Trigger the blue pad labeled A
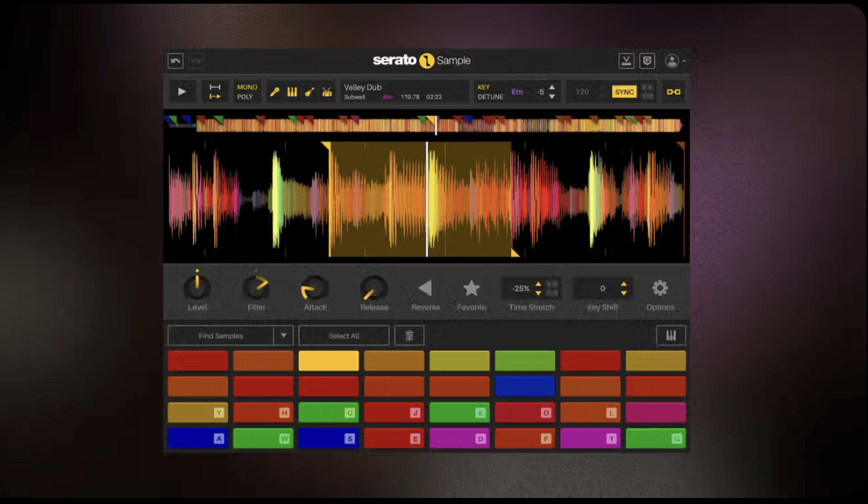The image size is (868, 504). coord(198,439)
